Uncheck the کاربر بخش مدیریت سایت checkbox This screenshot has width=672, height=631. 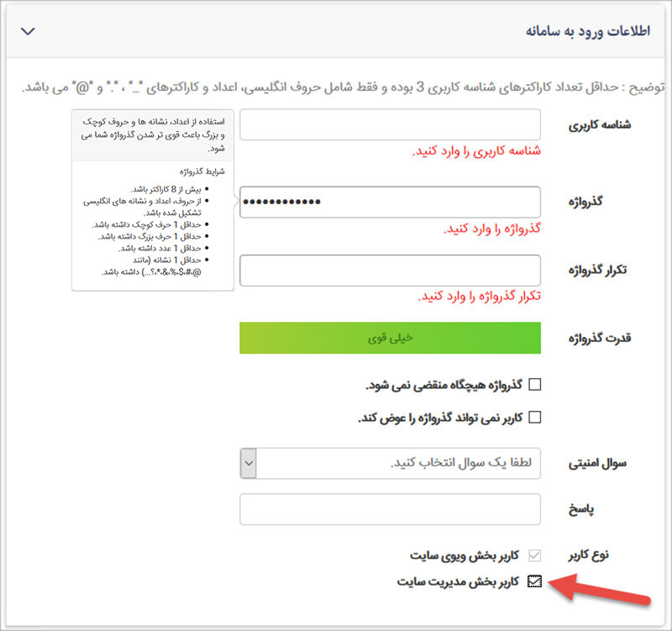coord(534,581)
